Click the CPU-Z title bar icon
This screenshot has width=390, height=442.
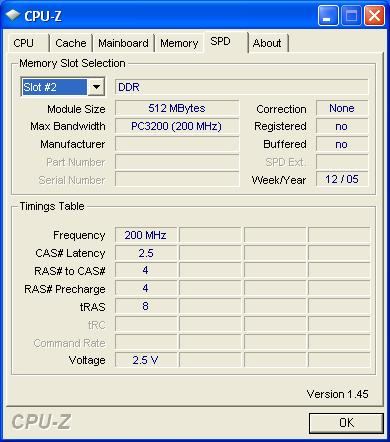(13, 15)
